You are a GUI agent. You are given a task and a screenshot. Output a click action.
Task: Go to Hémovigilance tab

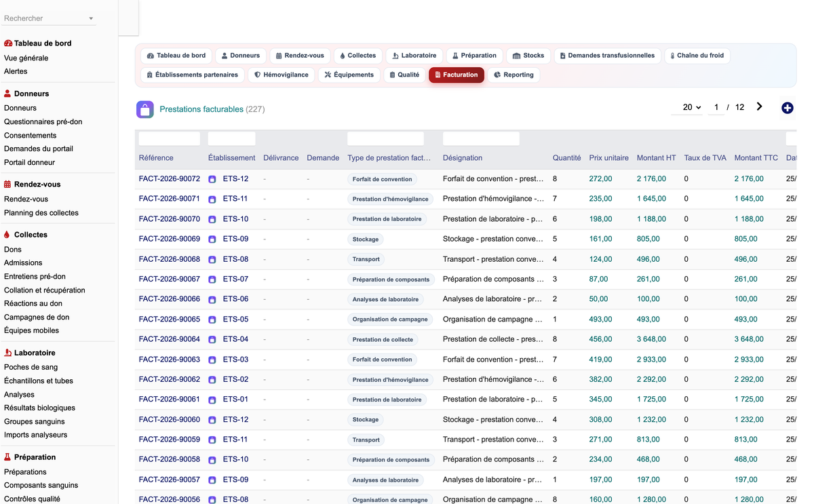[282, 75]
